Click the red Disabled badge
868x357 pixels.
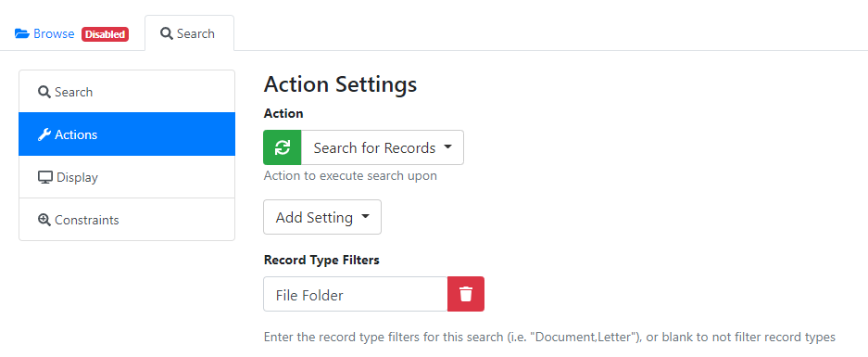pyautogui.click(x=106, y=34)
